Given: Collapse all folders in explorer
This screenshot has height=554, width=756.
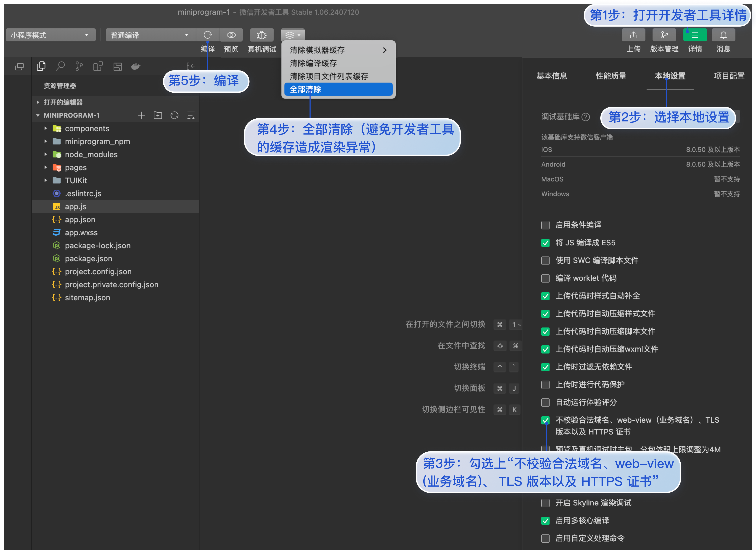Looking at the screenshot, I should point(191,115).
